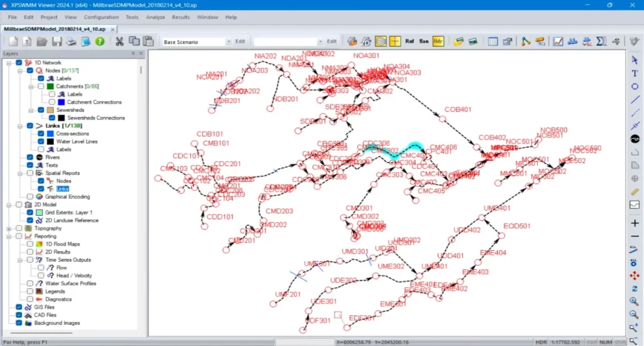Image resolution: width=644 pixels, height=346 pixels.
Task: Open the Analyze menu
Action: 155,17
